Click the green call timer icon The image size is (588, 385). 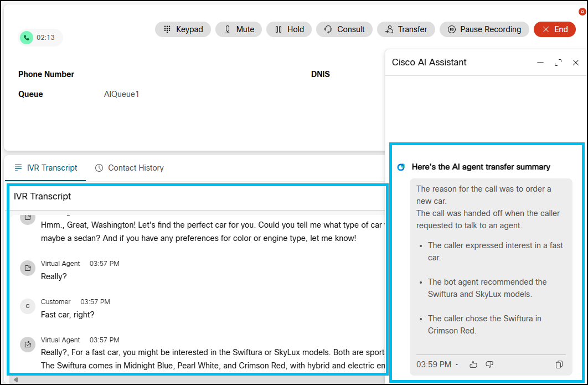27,38
